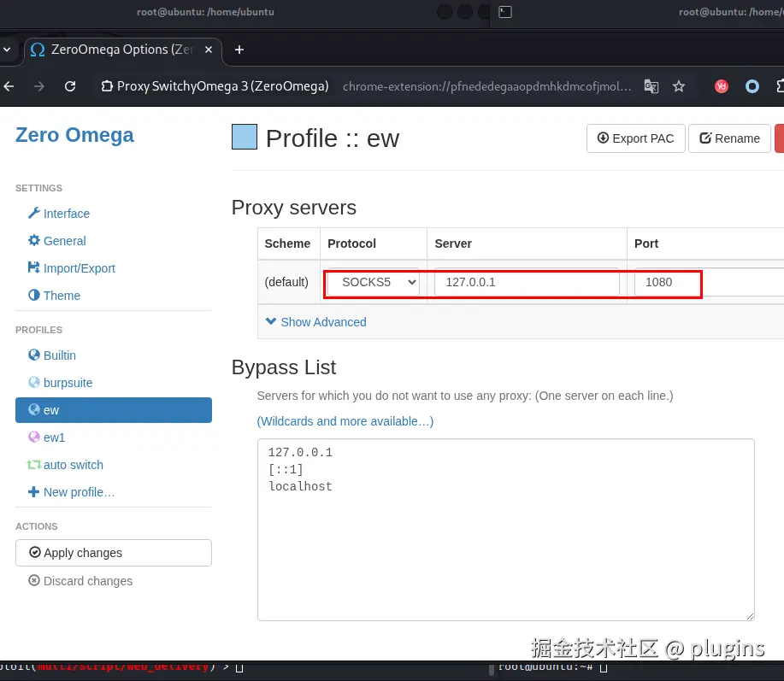
Task: Expand Show Advanced options
Action: (x=316, y=322)
